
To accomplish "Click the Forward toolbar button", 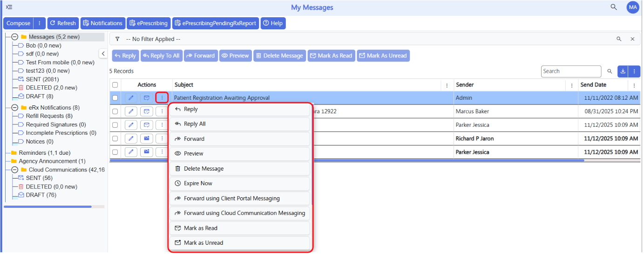I will pyautogui.click(x=200, y=56).
